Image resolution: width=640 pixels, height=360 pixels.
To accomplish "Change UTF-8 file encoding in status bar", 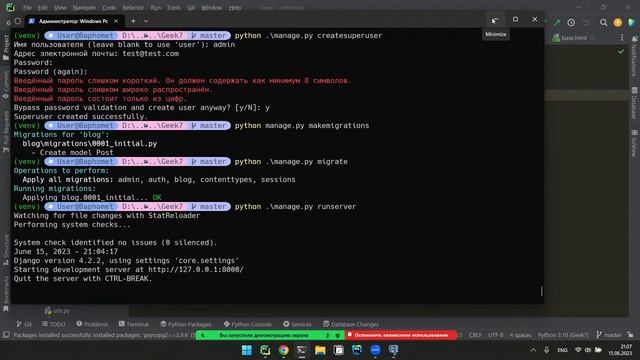I will pyautogui.click(x=496, y=335).
